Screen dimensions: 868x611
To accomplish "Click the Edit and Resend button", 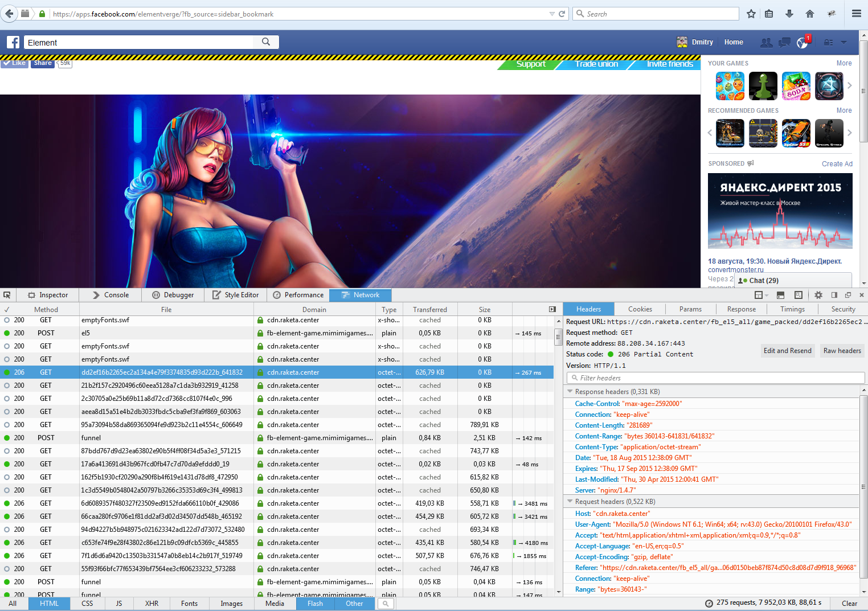I will click(788, 351).
